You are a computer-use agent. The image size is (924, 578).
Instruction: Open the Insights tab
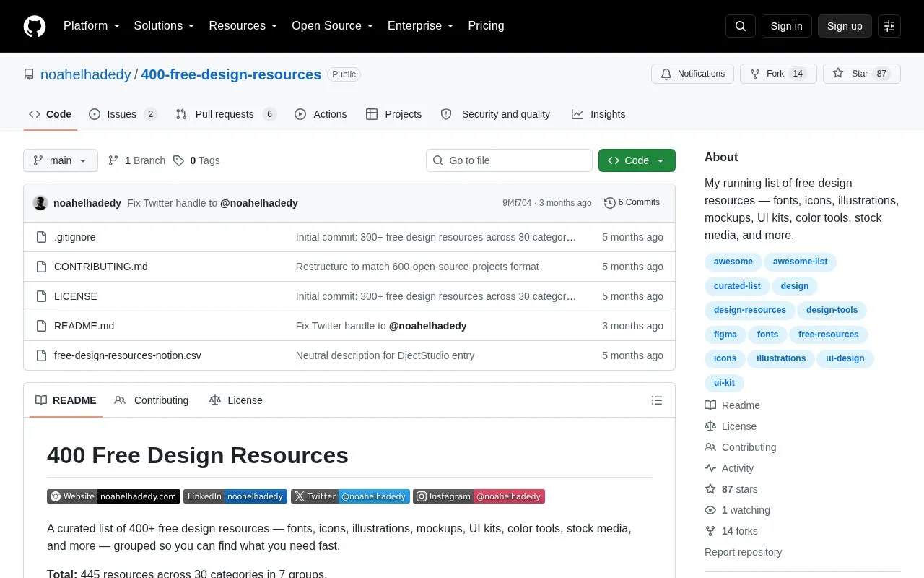tap(598, 114)
